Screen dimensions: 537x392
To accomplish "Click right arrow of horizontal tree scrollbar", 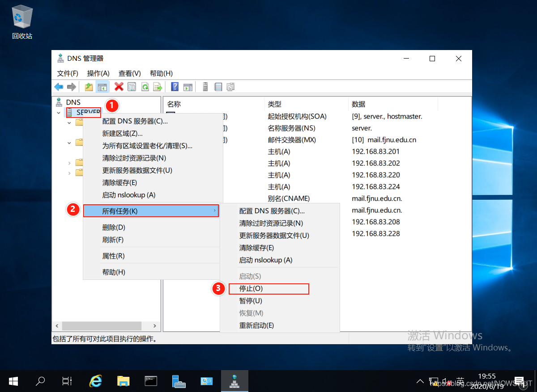I will pyautogui.click(x=155, y=326).
